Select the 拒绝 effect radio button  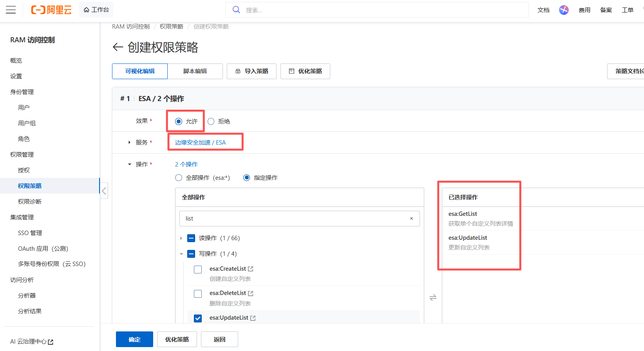[x=211, y=121]
